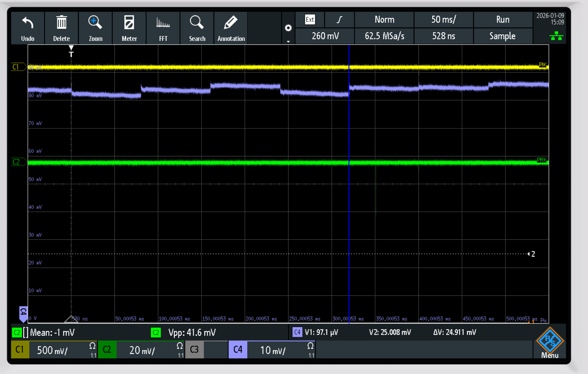Image resolution: width=588 pixels, height=374 pixels.
Task: Open the Norm trigger mode selector
Action: (x=384, y=20)
